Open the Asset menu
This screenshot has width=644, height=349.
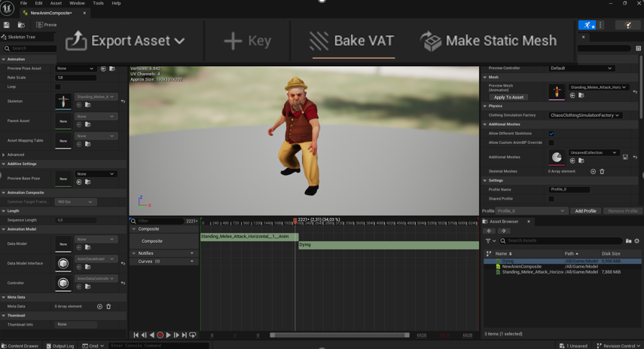tap(56, 3)
